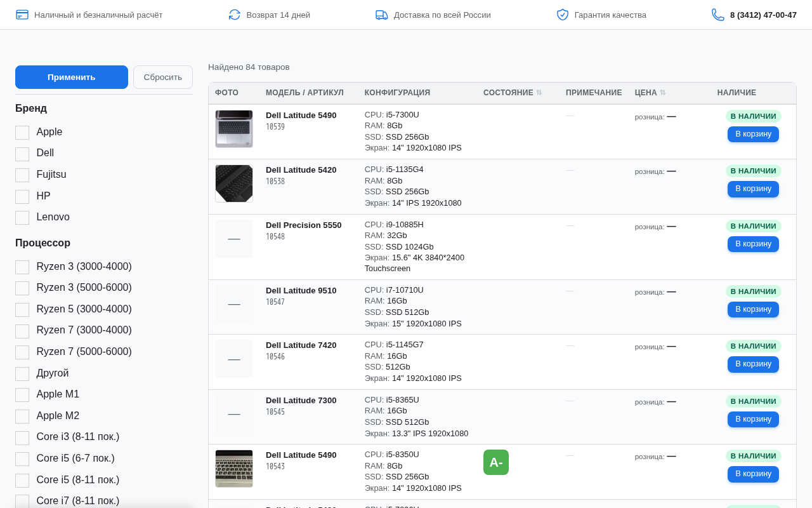Check the Fujitsu brand checkbox

click(22, 175)
